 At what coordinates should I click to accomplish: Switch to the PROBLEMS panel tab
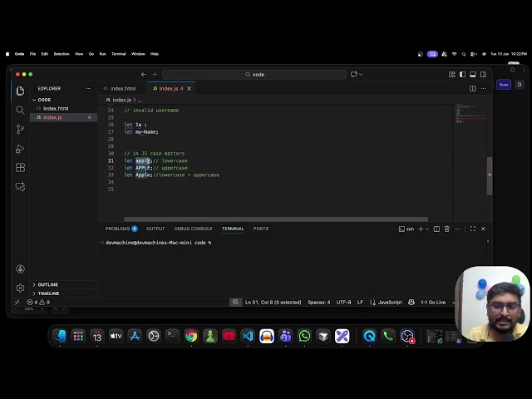click(117, 229)
